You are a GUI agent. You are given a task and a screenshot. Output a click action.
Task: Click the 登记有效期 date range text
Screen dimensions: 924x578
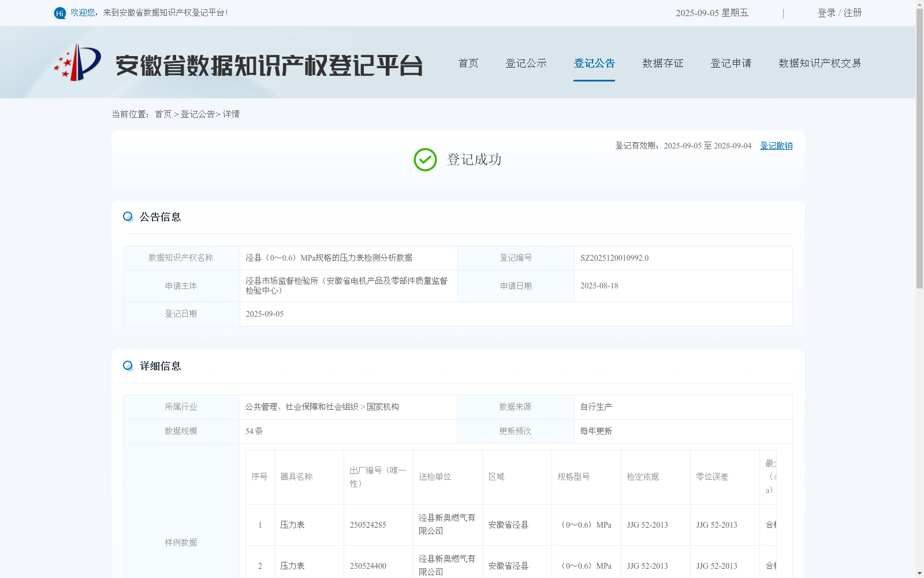tap(683, 146)
